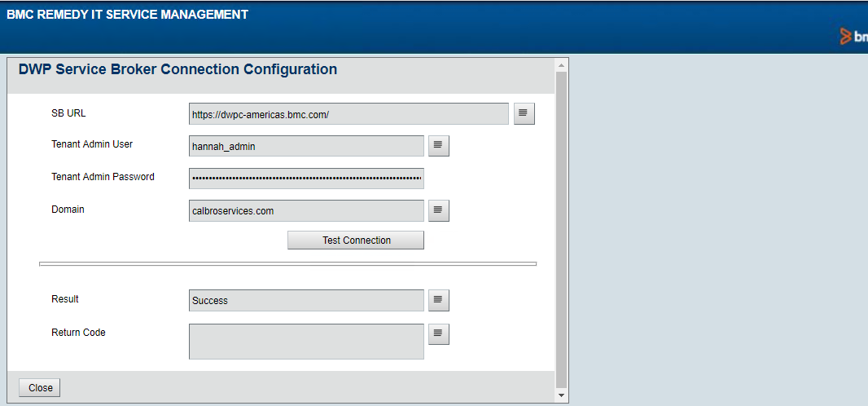Screen dimensions: 868x406
Task: Open the Return Code editor icon
Action: (438, 333)
